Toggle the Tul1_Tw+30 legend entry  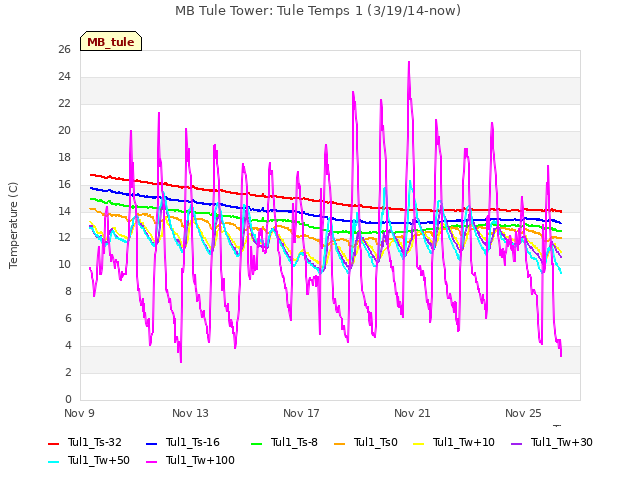(552, 442)
